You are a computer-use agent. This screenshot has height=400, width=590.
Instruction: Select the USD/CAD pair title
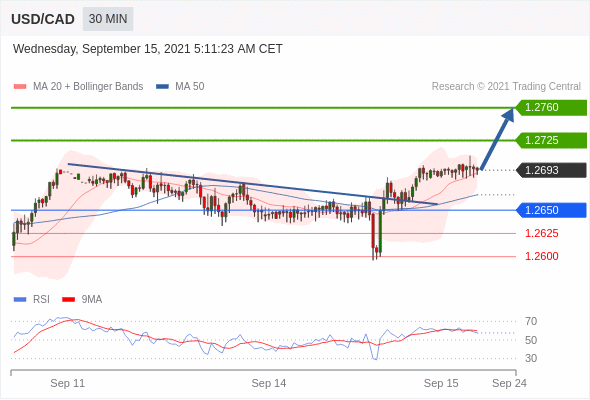point(43,19)
